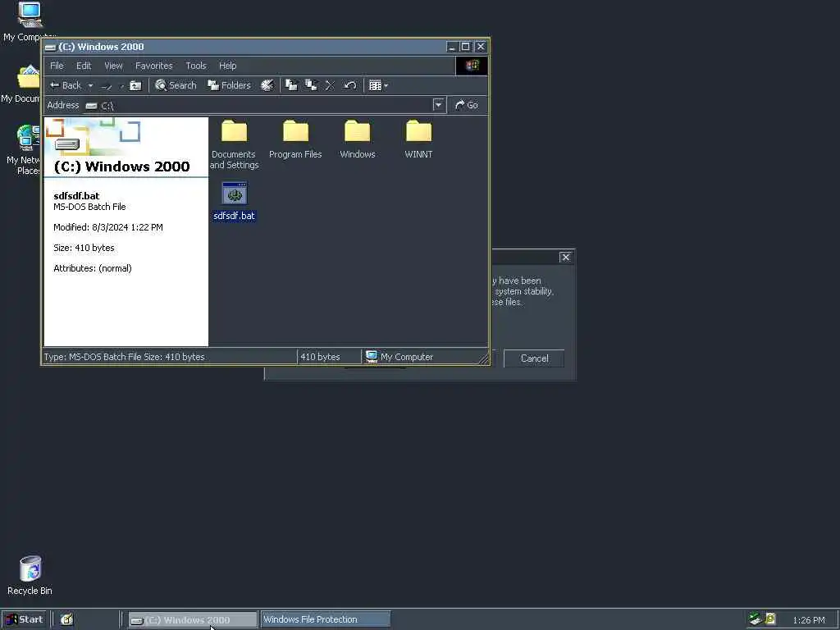Maximize the (C:) Windows 2000 window
The image size is (840, 630).
[466, 47]
